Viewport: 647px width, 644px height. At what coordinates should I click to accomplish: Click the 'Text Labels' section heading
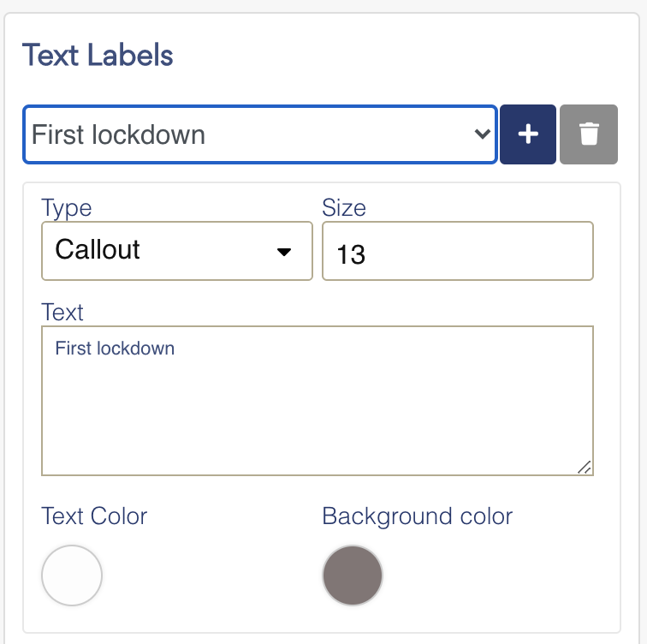pos(98,56)
